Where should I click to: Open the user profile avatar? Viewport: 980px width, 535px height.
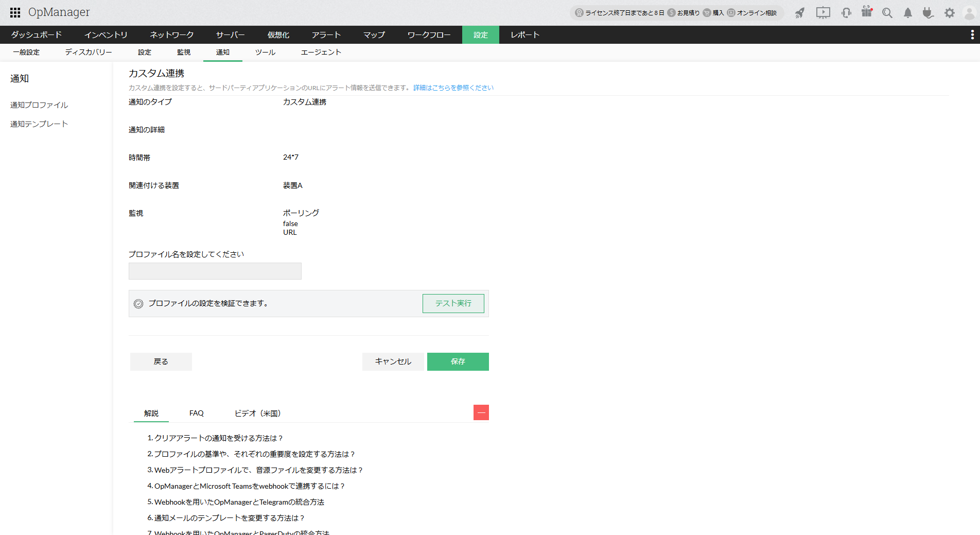[970, 13]
